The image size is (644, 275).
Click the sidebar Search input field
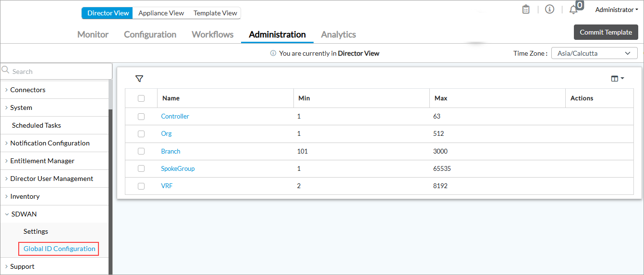[x=56, y=71]
